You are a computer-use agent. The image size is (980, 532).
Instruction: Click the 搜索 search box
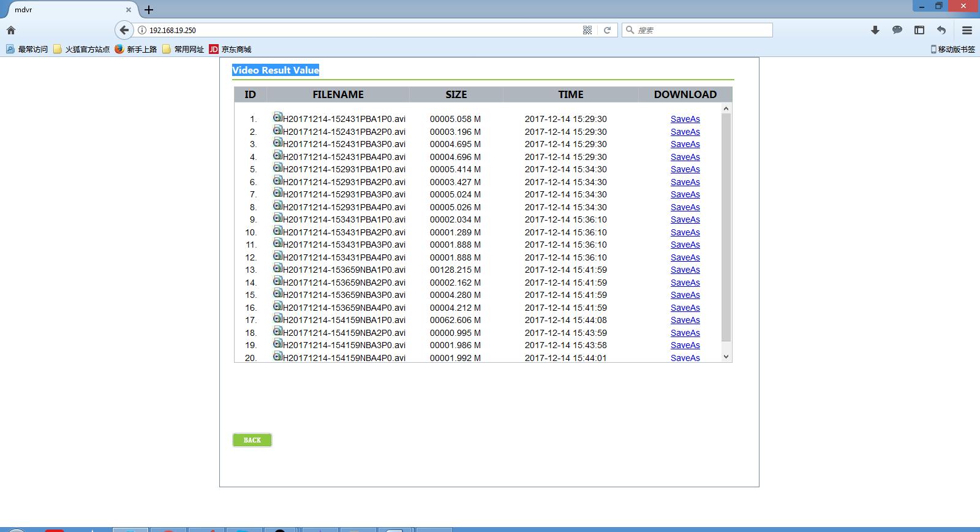[698, 30]
